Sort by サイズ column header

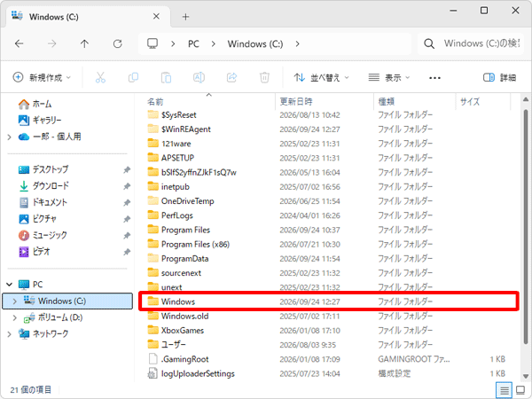[470, 101]
